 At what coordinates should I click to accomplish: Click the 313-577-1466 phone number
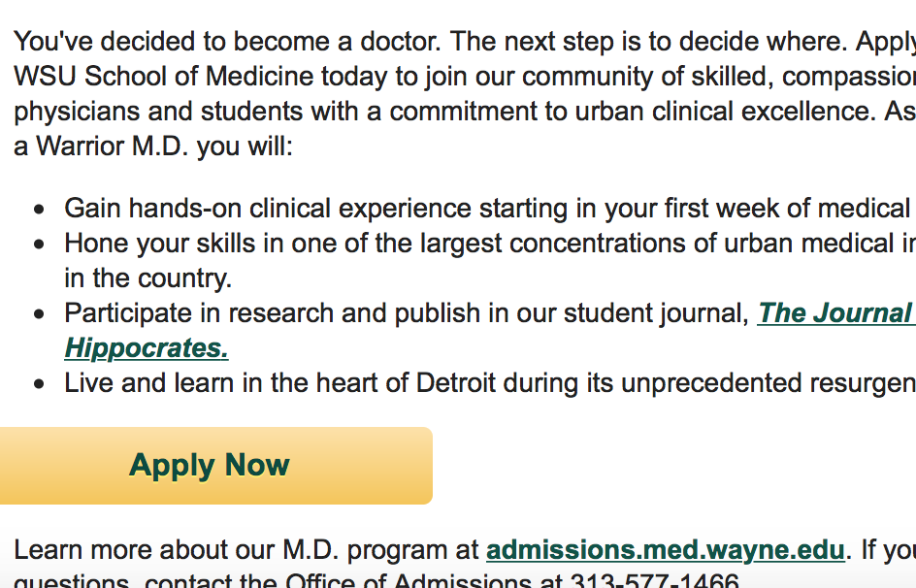coord(654,580)
